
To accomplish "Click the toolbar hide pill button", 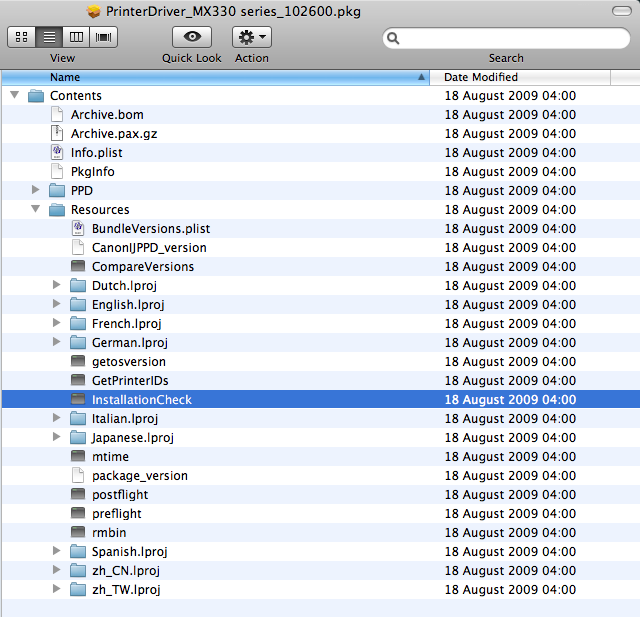I will click(622, 11).
